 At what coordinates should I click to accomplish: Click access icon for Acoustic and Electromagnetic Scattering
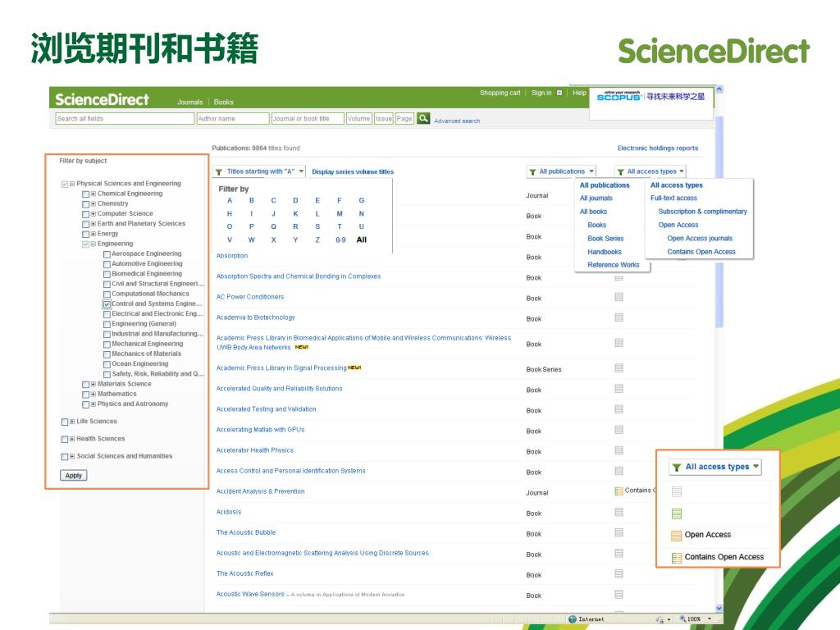tap(619, 554)
